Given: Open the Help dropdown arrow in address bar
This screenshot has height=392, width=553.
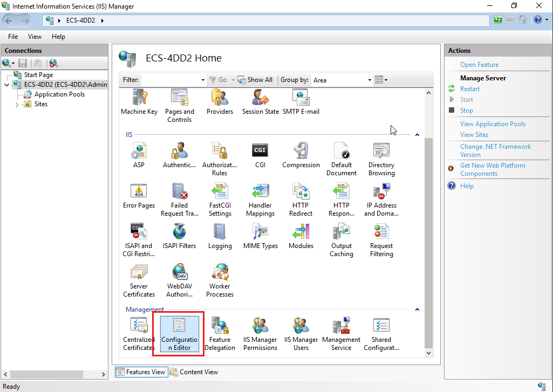Looking at the screenshot, I should [547, 20].
